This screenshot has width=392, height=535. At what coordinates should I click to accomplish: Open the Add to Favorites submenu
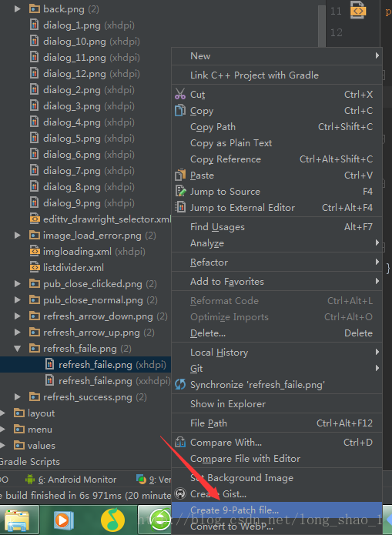[x=276, y=282]
